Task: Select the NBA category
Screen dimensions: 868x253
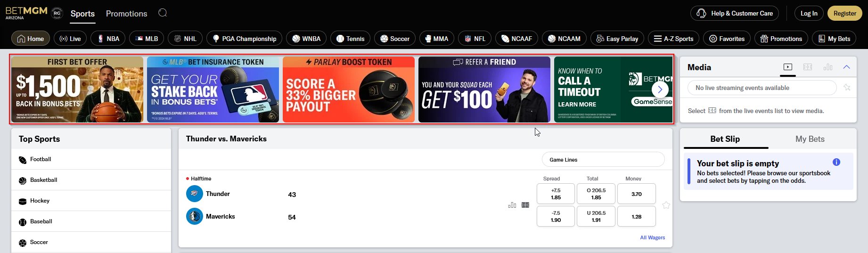Action: click(108, 39)
